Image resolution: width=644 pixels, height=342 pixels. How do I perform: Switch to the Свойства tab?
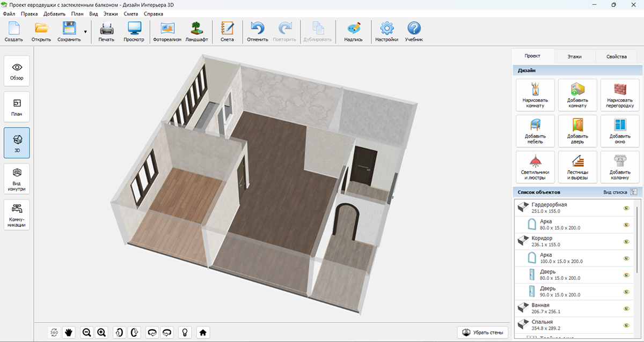point(616,56)
